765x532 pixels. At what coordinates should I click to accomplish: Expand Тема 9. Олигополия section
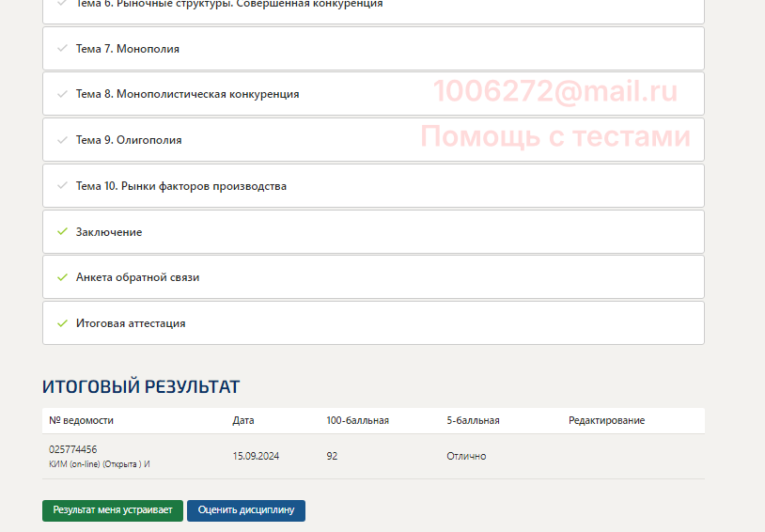point(129,140)
